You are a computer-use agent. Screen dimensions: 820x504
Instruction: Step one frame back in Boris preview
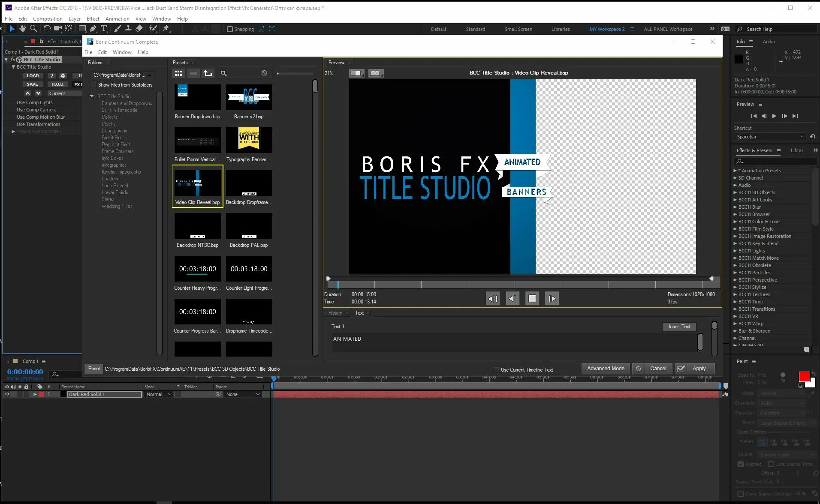512,299
